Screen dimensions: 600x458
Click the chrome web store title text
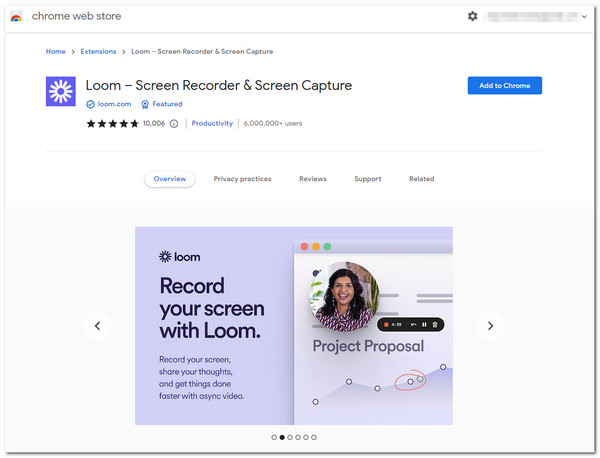77,16
